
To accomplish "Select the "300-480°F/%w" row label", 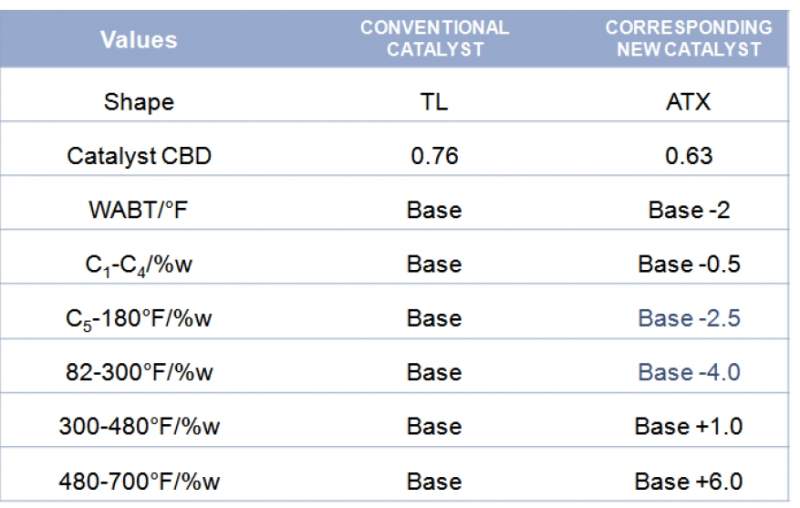I will point(139,426).
